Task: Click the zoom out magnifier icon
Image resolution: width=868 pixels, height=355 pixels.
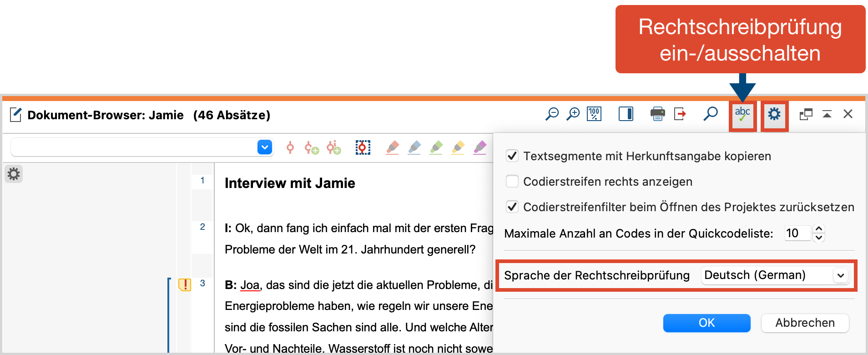Action: click(x=552, y=114)
